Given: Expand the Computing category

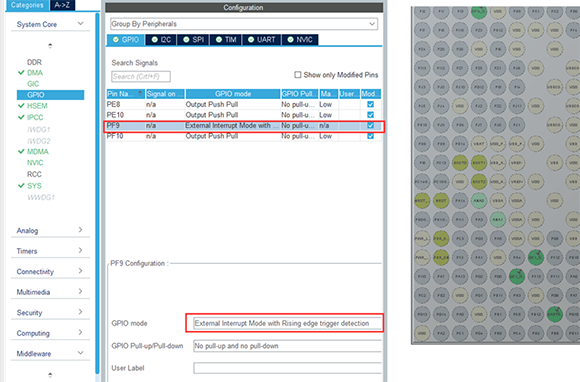Looking at the screenshot, I should click(x=80, y=332).
